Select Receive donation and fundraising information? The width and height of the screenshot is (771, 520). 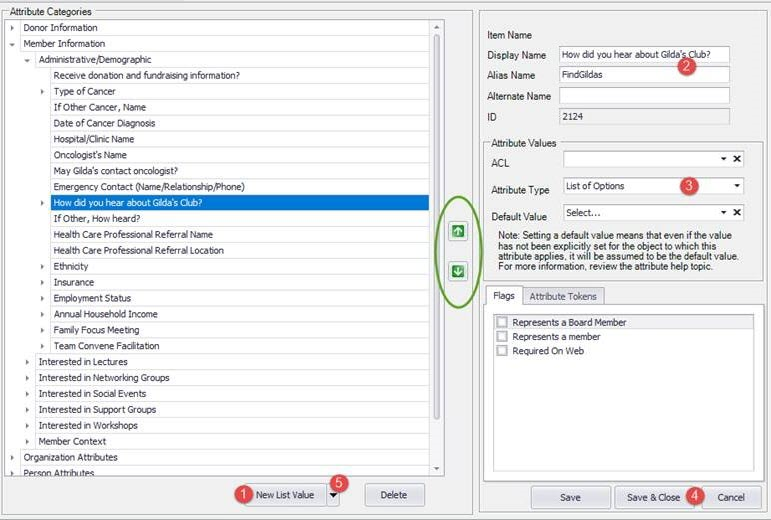coord(240,76)
